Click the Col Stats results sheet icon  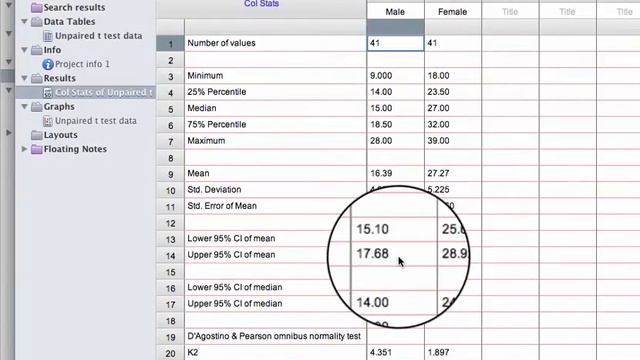coord(48,93)
